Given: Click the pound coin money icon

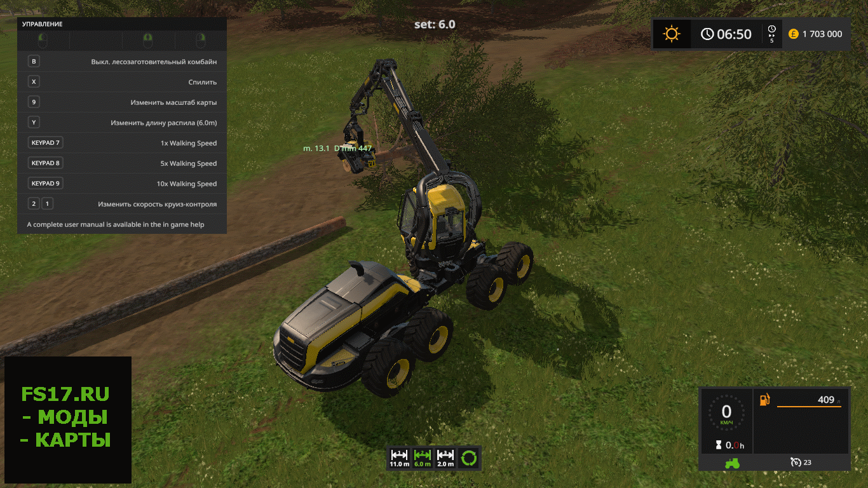Looking at the screenshot, I should point(794,34).
